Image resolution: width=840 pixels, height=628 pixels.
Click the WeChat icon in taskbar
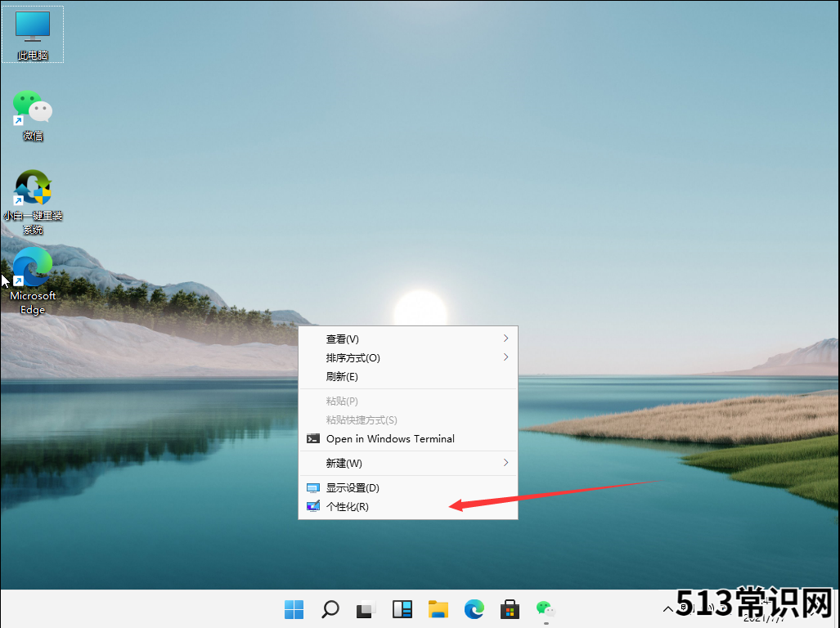(x=546, y=609)
